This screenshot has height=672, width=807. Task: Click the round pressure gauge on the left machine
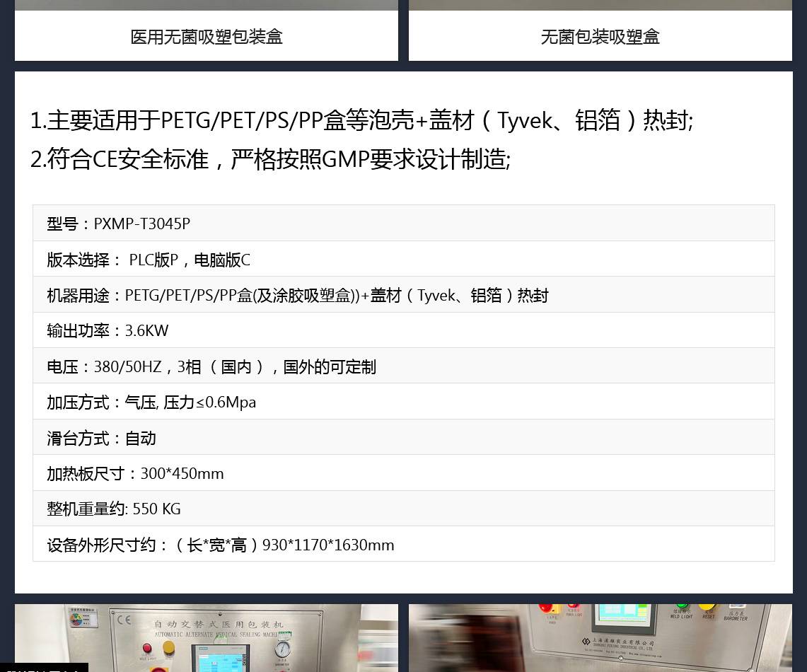click(x=283, y=649)
